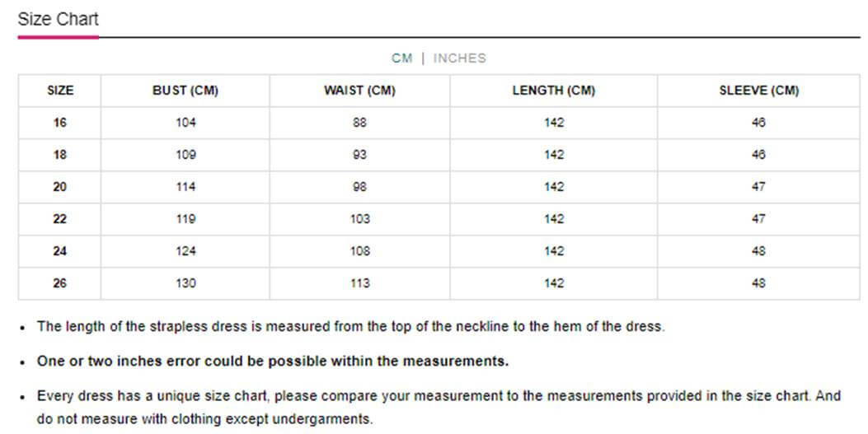Click the SIZE column header
Screen dimensions: 868x434
(x=60, y=91)
